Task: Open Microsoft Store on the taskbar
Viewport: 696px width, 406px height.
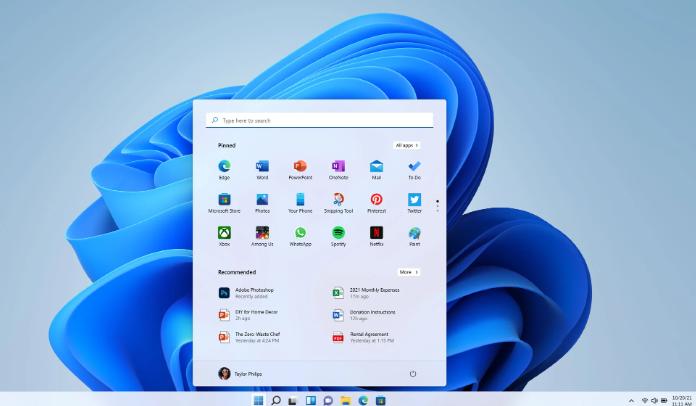Action: [x=380, y=400]
